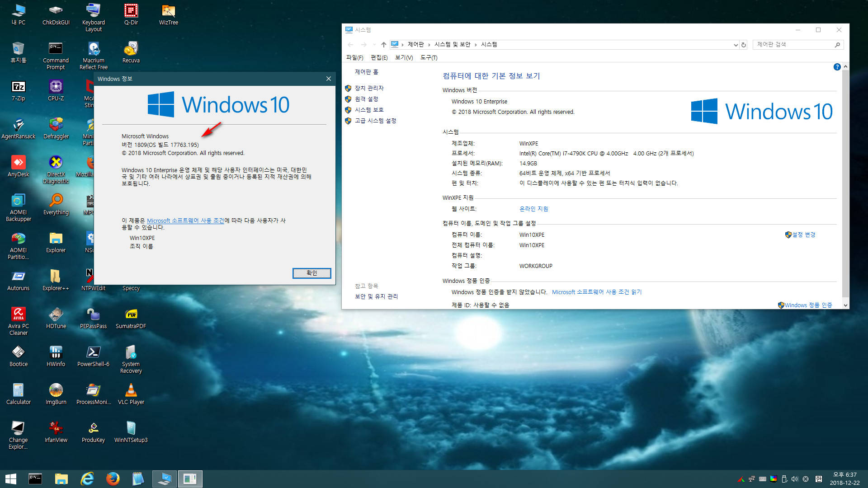The width and height of the screenshot is (868, 488).
Task: Open 시스템 보호 in System sidebar
Action: [x=369, y=110]
